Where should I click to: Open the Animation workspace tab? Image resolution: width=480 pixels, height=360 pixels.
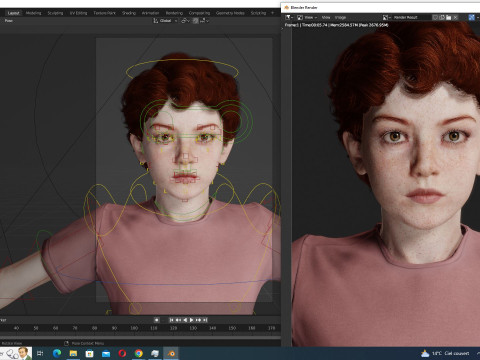point(150,13)
